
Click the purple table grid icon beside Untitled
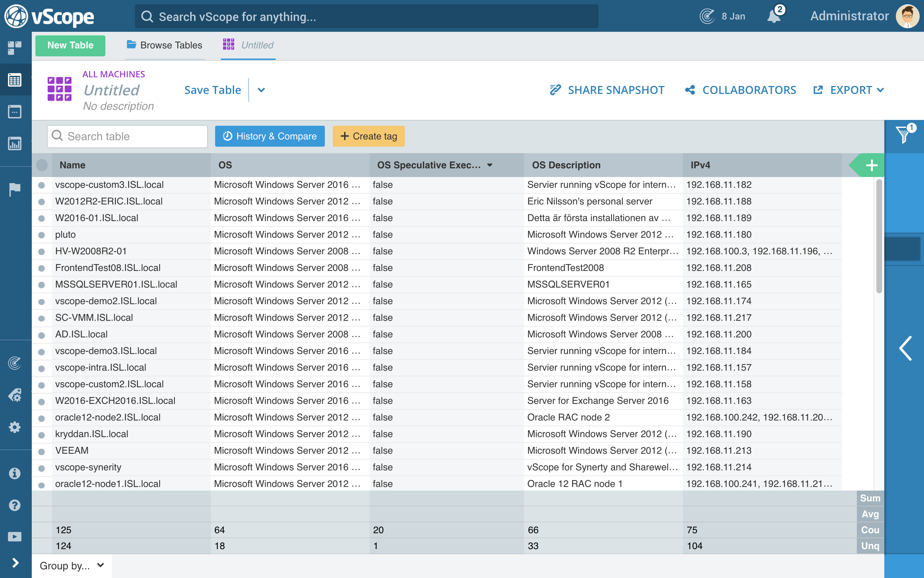click(x=60, y=89)
